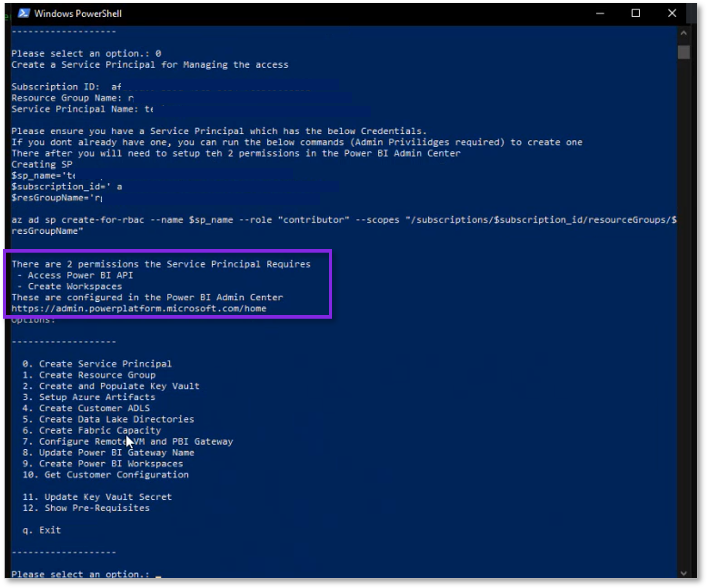707x588 pixels.
Task: Click the '$sp_name=' variable line
Action: 43,175
